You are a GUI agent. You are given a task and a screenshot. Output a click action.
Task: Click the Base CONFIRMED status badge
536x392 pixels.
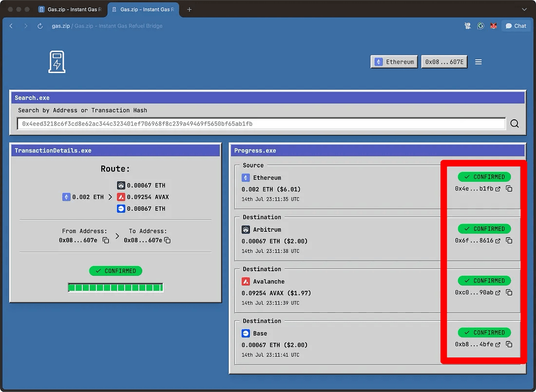pyautogui.click(x=484, y=333)
